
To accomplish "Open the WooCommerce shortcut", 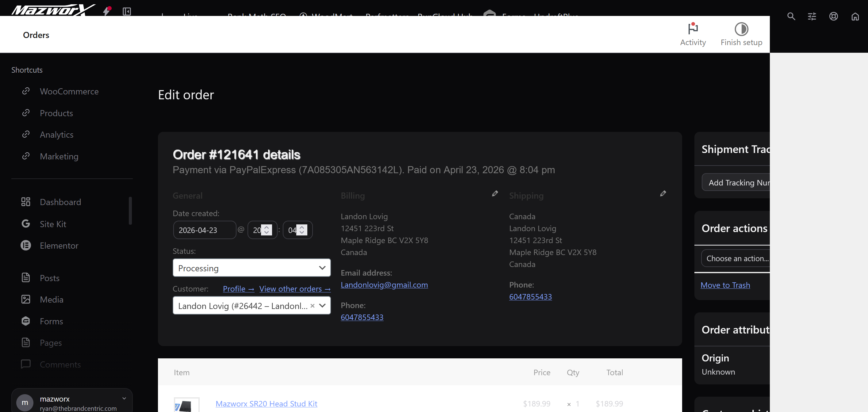I will pyautogui.click(x=69, y=91).
